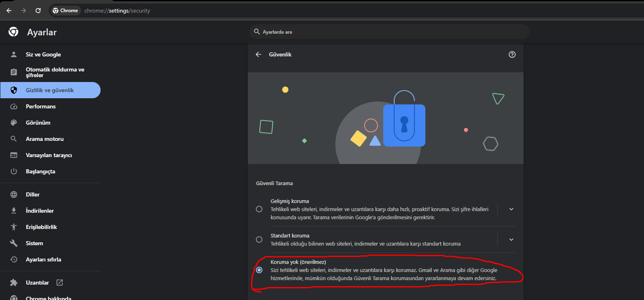Click the globe icon for Diller

(x=14, y=194)
